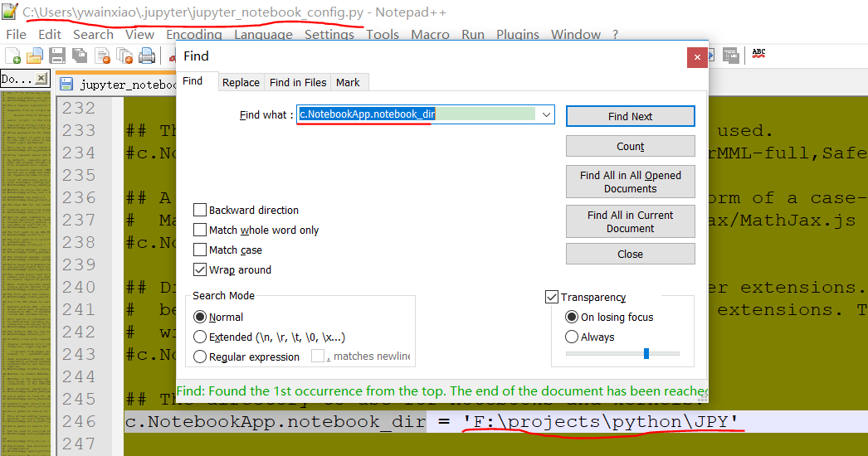Screen dimensions: 868x456
Task: Click the document map minimap thumbnail
Action: pyautogui.click(x=26, y=274)
